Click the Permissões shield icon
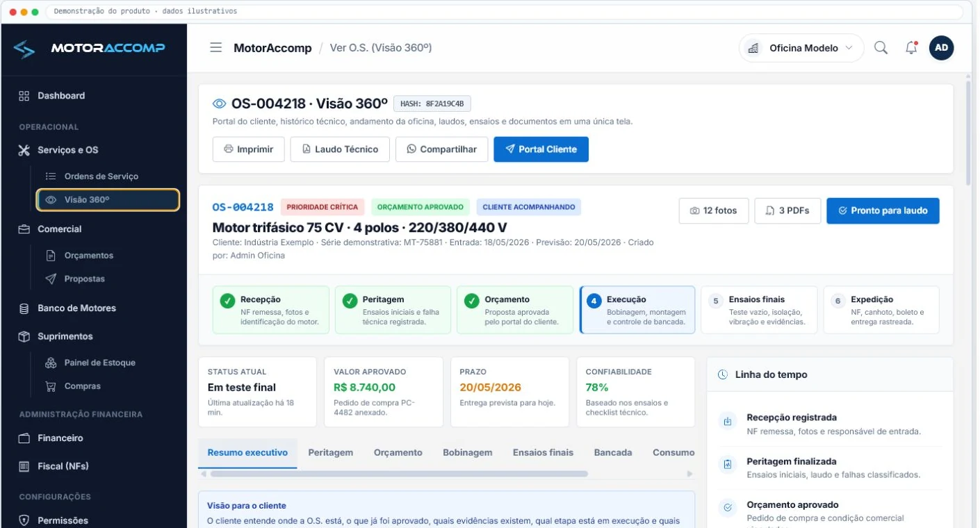The height and width of the screenshot is (528, 980). click(24, 520)
